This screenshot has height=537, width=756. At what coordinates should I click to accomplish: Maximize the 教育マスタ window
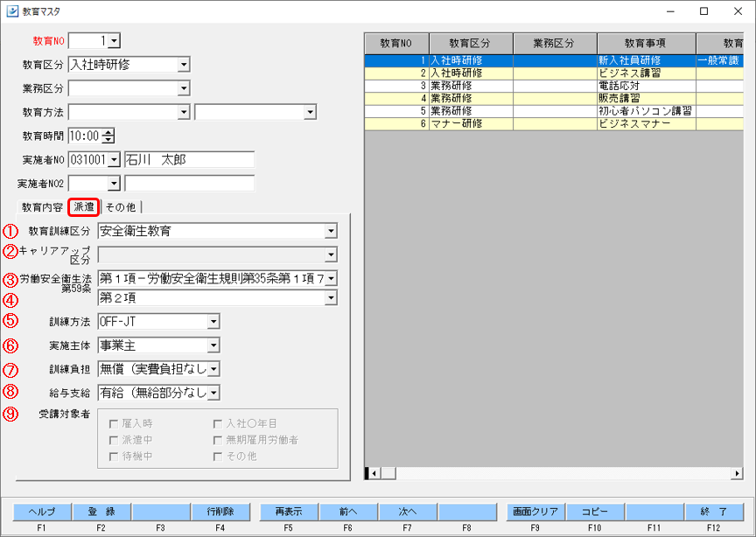(704, 11)
